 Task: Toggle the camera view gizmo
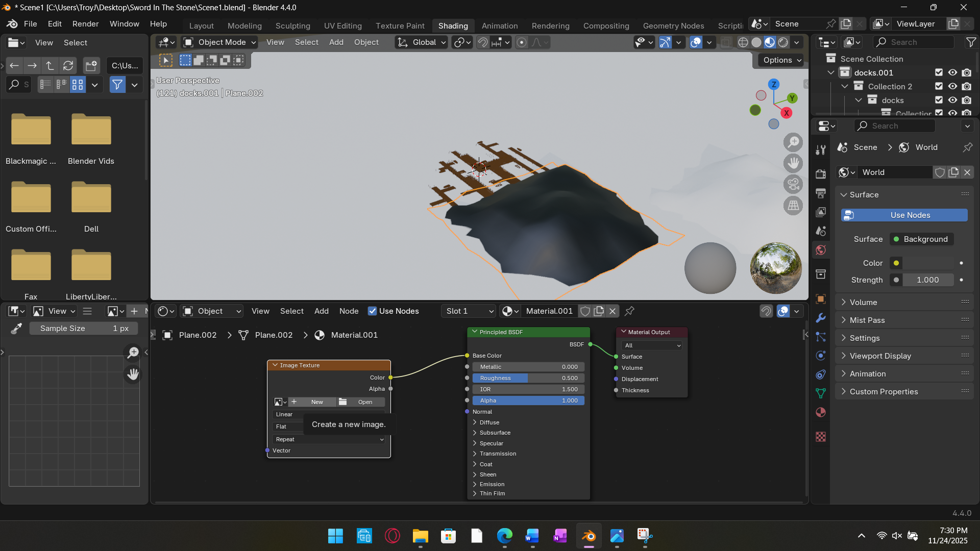pyautogui.click(x=793, y=184)
